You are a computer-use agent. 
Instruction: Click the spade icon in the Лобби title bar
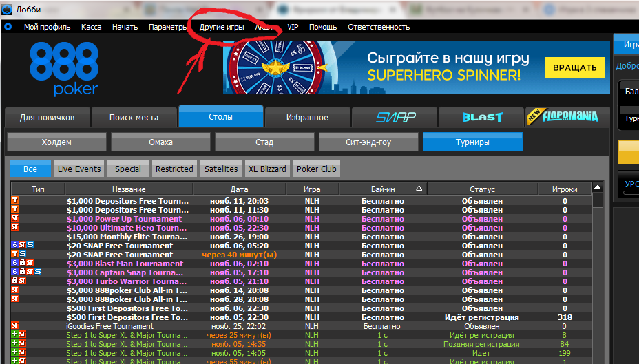click(x=7, y=9)
